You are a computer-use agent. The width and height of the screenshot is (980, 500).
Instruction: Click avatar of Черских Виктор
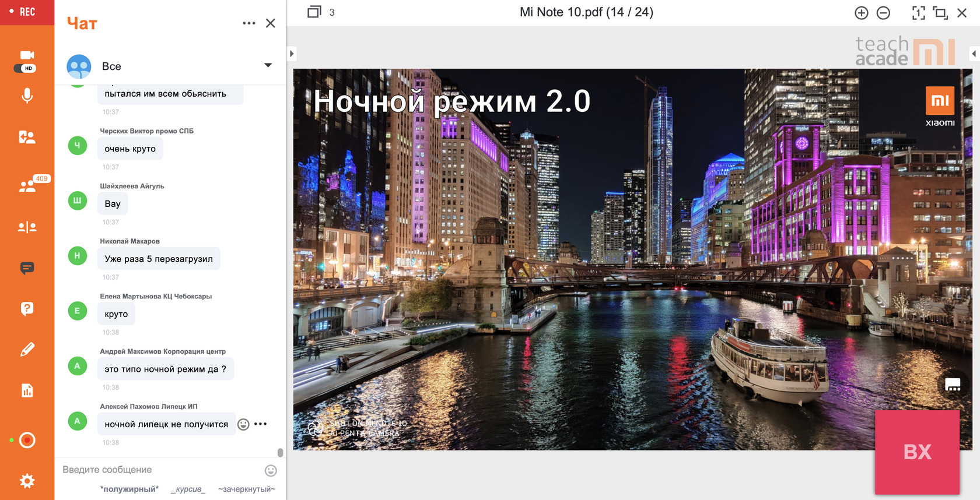78,145
